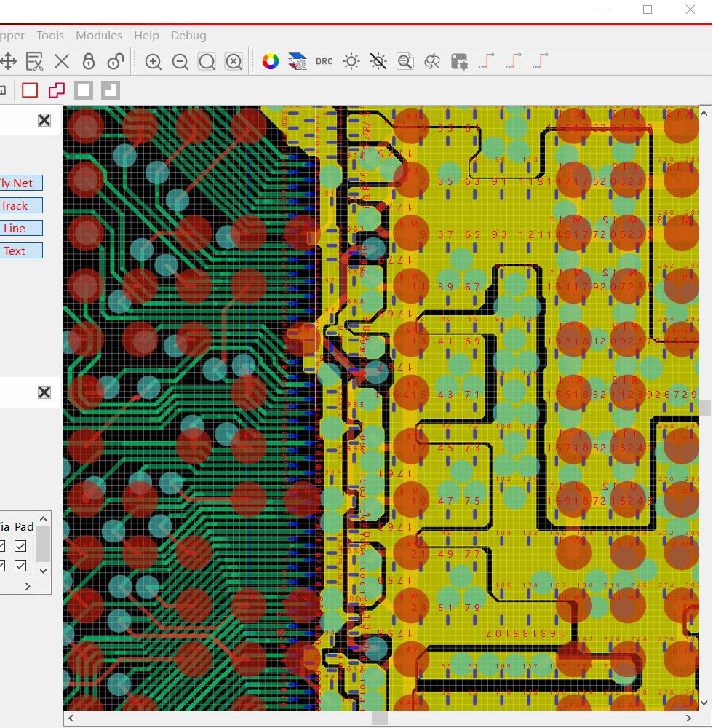Run the DRC check
Viewport: 713px width, 728px height.
click(x=324, y=61)
